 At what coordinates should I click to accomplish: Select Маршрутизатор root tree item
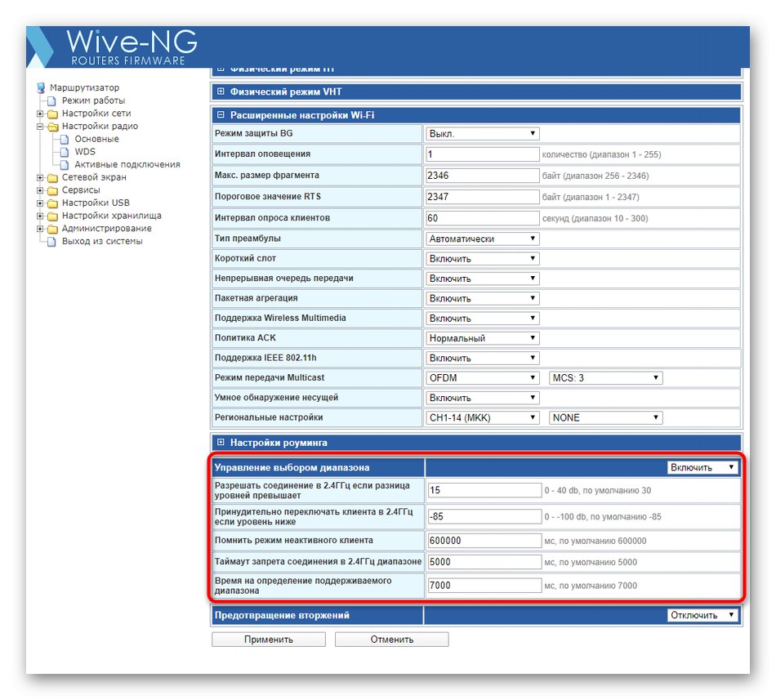pyautogui.click(x=85, y=88)
